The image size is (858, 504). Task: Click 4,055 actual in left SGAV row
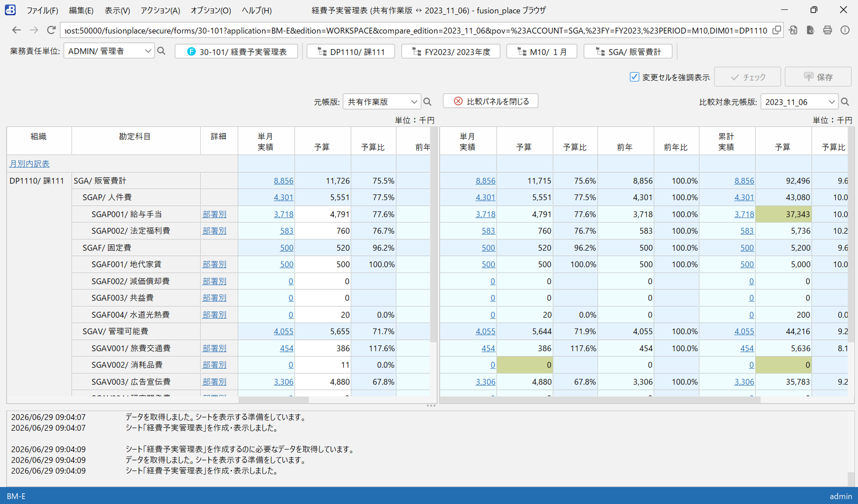click(x=283, y=331)
